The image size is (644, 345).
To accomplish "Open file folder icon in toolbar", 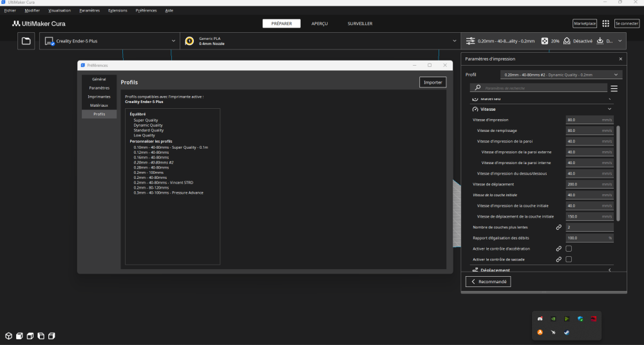I will click(26, 41).
